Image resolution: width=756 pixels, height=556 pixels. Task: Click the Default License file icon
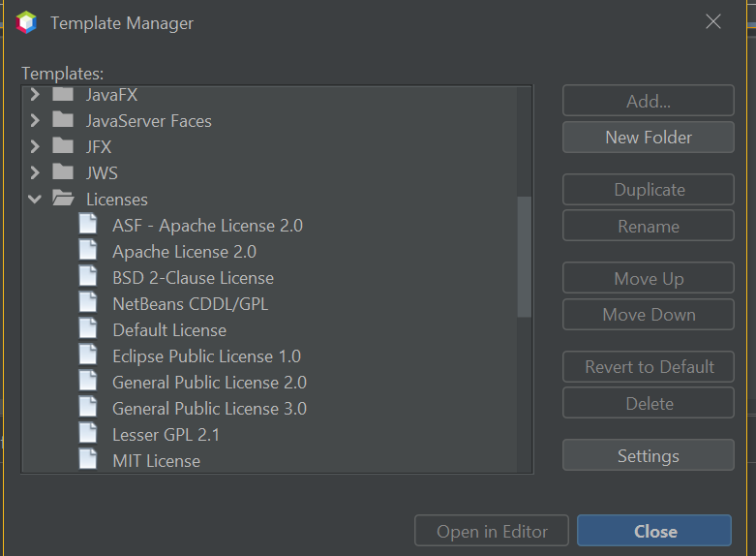88,329
